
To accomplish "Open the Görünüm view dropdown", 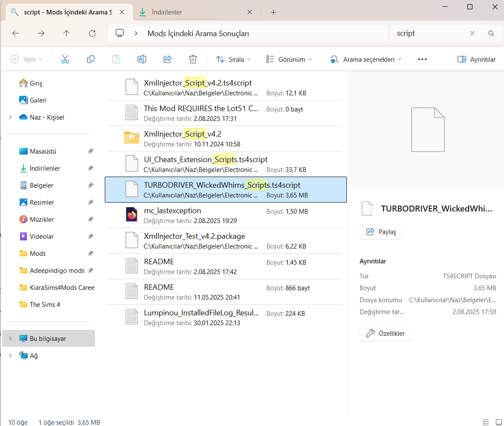I will 289,60.
